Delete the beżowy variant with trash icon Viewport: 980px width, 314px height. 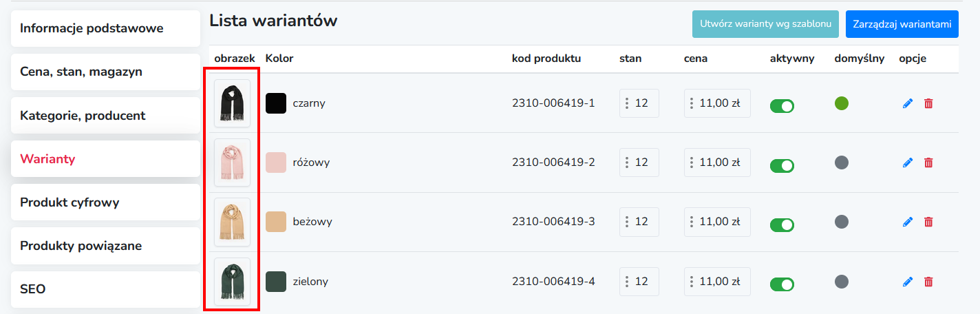coord(928,222)
